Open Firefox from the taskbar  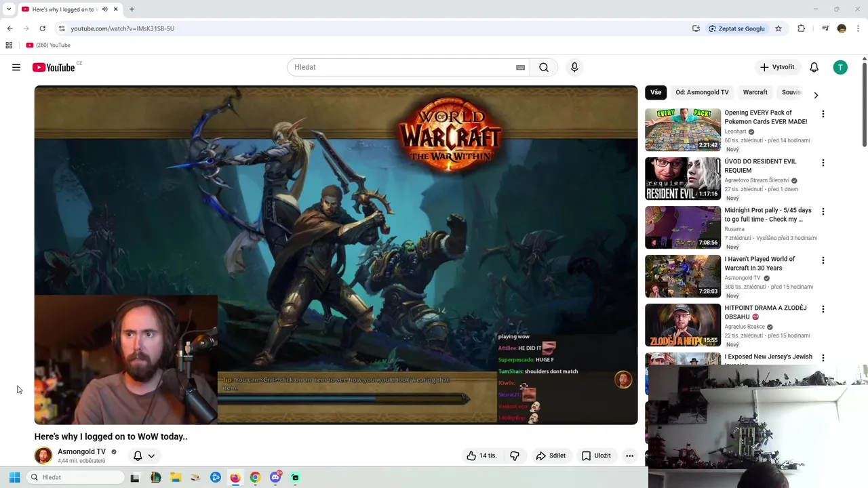coord(235,477)
